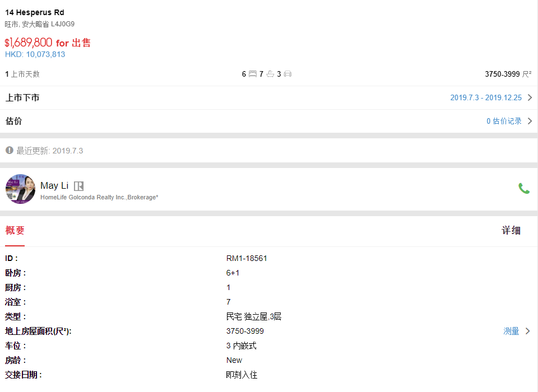Open the 0 估价记录 link
The image size is (538, 392).
(x=504, y=121)
